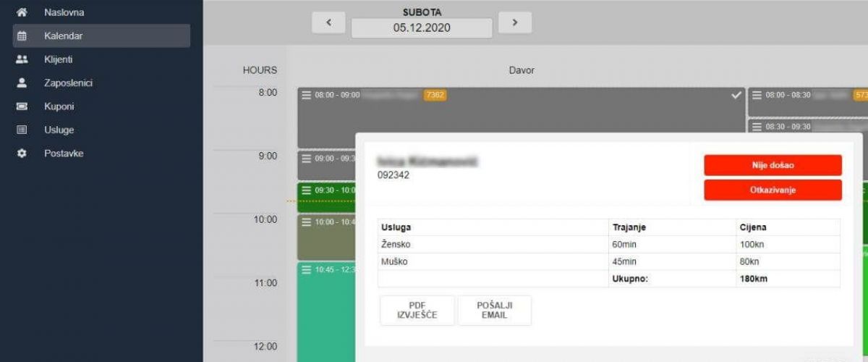Click the orange 7362 badge

click(435, 95)
